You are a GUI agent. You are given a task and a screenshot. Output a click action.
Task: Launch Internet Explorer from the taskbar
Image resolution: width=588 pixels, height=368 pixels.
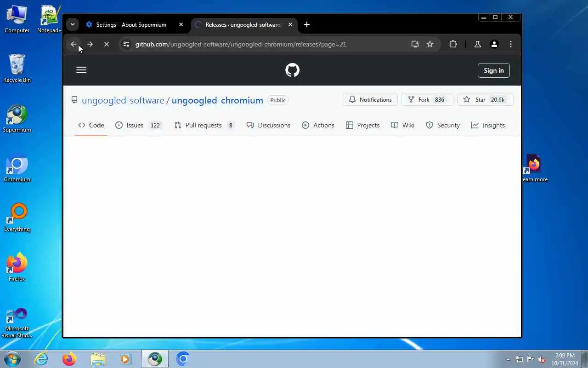coord(41,359)
